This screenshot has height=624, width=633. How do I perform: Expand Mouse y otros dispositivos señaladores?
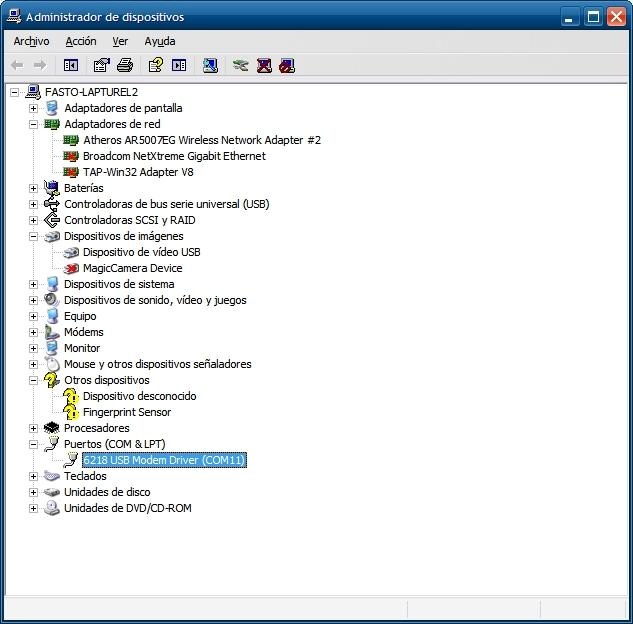point(33,364)
